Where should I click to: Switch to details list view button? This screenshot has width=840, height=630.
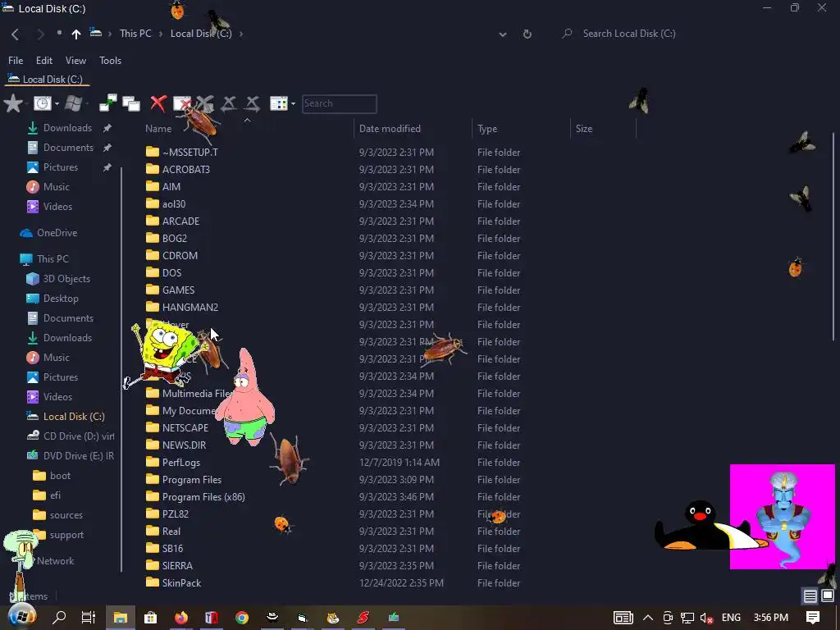point(810,596)
